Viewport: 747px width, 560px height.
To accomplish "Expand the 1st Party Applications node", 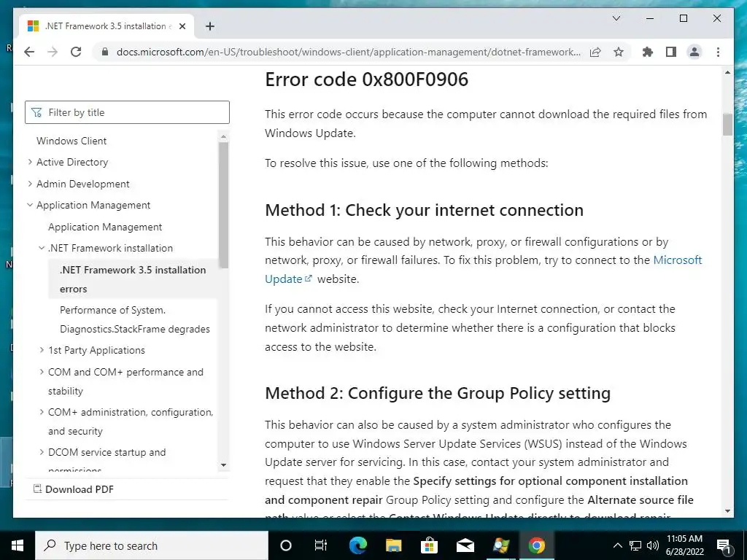I will coord(42,350).
